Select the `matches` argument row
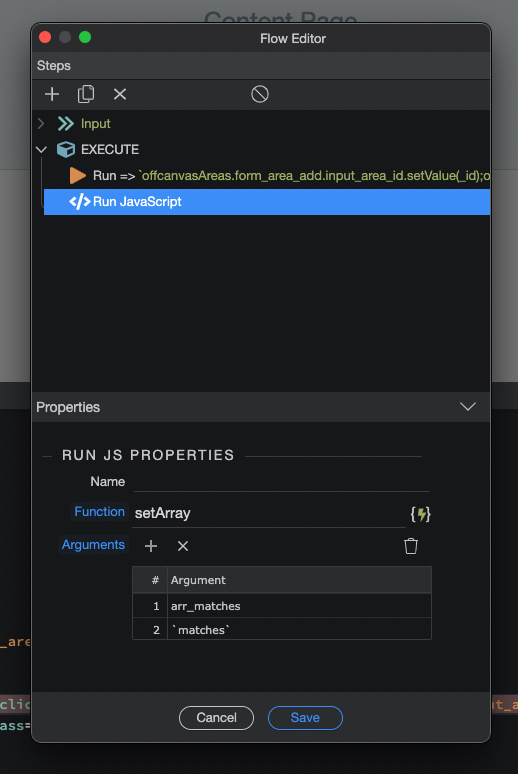Image resolution: width=518 pixels, height=774 pixels. click(282, 629)
